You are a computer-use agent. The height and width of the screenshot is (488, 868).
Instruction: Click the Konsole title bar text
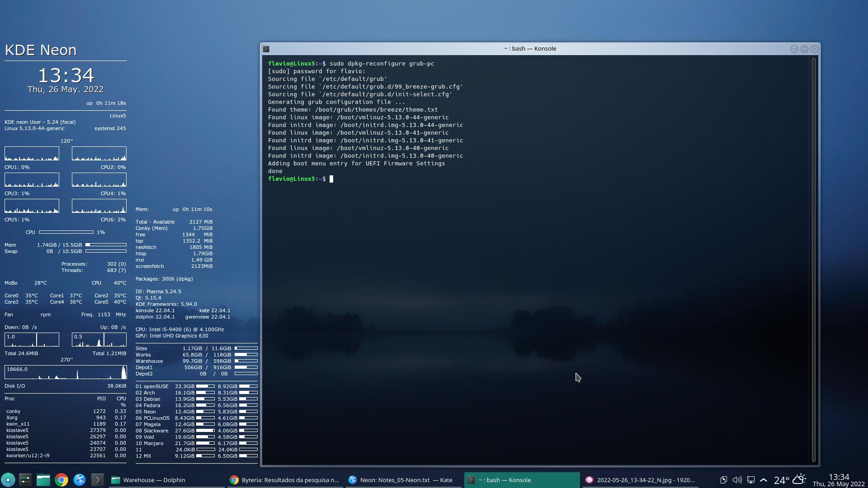[530, 49]
